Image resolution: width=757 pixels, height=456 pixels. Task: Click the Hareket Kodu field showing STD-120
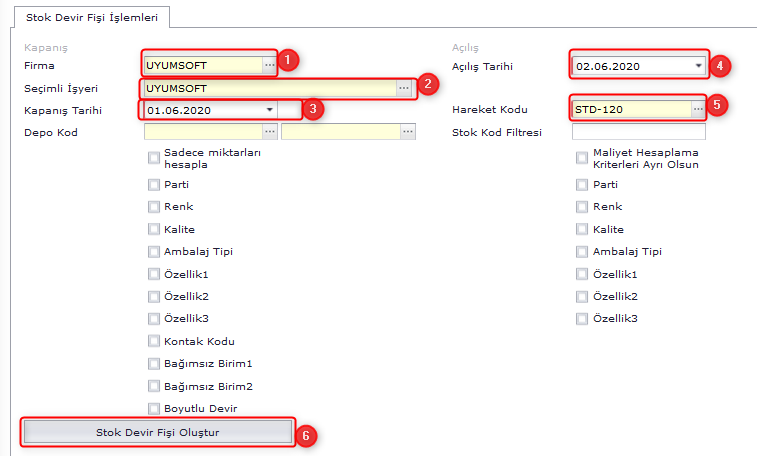point(630,109)
